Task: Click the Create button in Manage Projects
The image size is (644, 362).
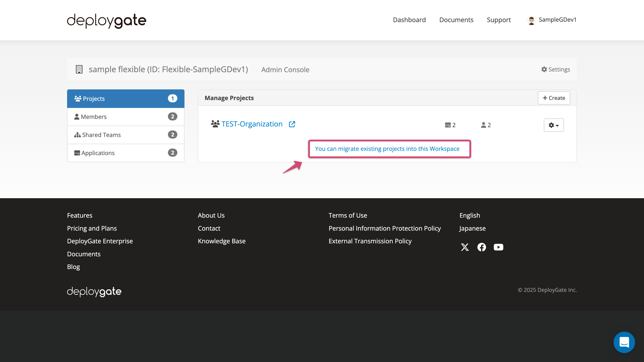Action: [554, 98]
